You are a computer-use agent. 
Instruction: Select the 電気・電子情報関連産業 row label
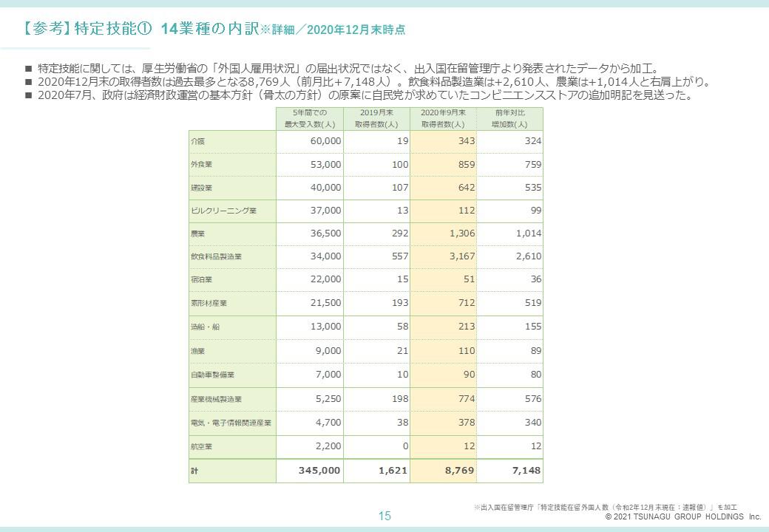tap(231, 423)
